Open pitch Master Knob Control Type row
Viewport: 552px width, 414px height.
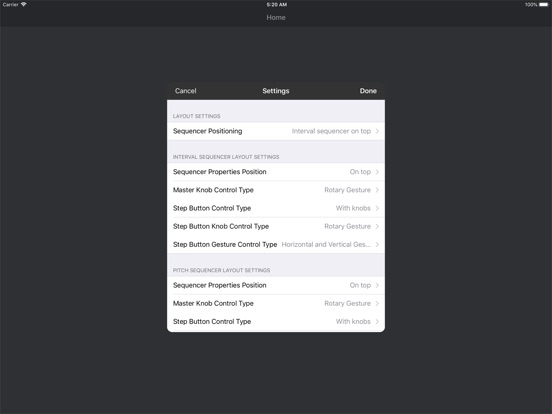[x=276, y=303]
